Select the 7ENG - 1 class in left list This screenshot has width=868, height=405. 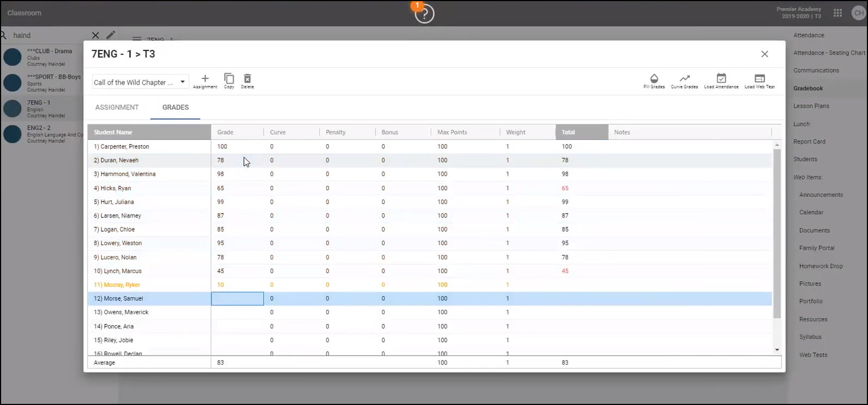coord(42,109)
